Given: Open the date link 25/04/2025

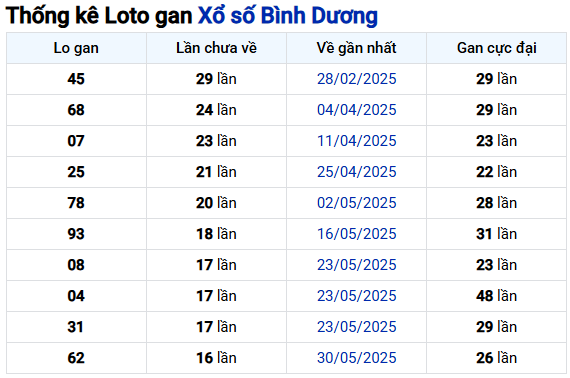Looking at the screenshot, I should [x=356, y=172].
